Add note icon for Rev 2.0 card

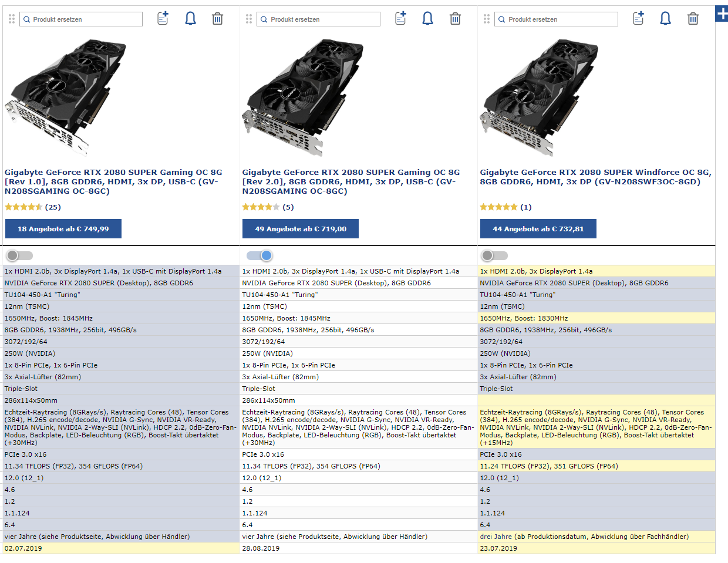[400, 18]
